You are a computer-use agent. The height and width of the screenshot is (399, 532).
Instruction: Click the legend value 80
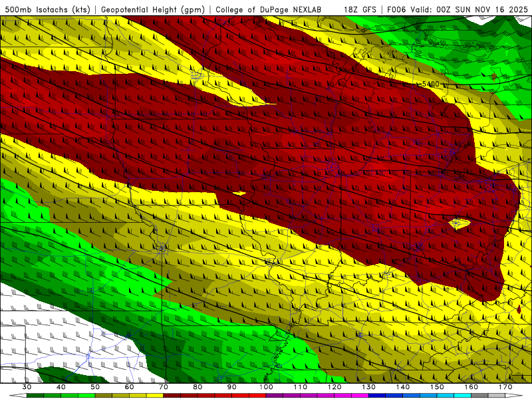[x=198, y=387]
